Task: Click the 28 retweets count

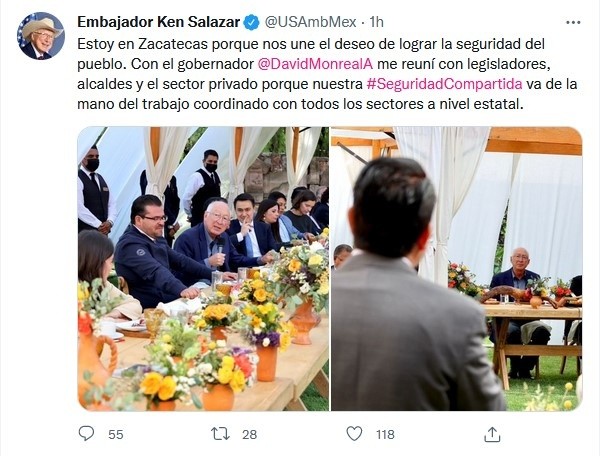Action: 249,435
